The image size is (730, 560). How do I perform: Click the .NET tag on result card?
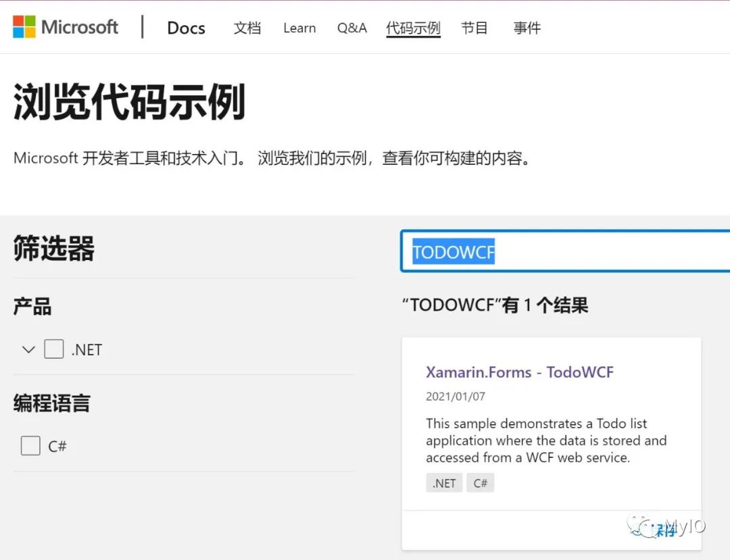[444, 483]
